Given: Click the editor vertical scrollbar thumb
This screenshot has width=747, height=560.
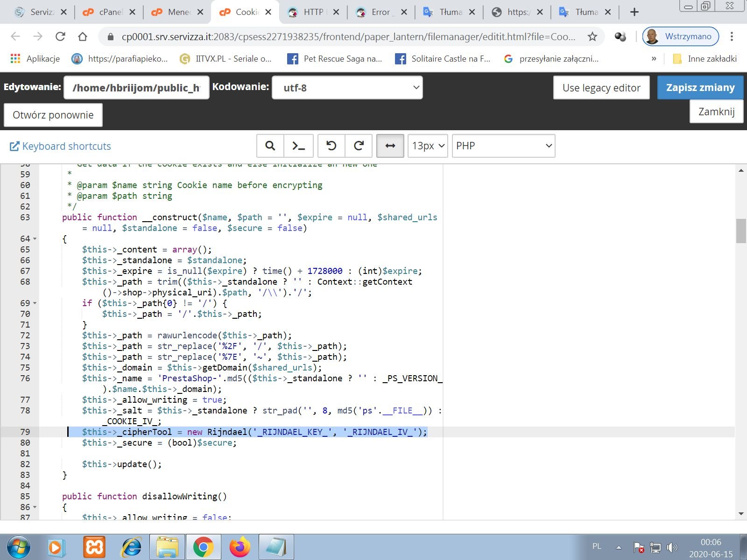Looking at the screenshot, I should coord(741,231).
